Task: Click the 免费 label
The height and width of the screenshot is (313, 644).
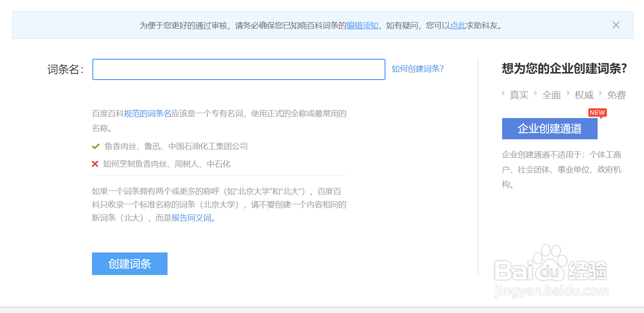Action: (x=616, y=95)
